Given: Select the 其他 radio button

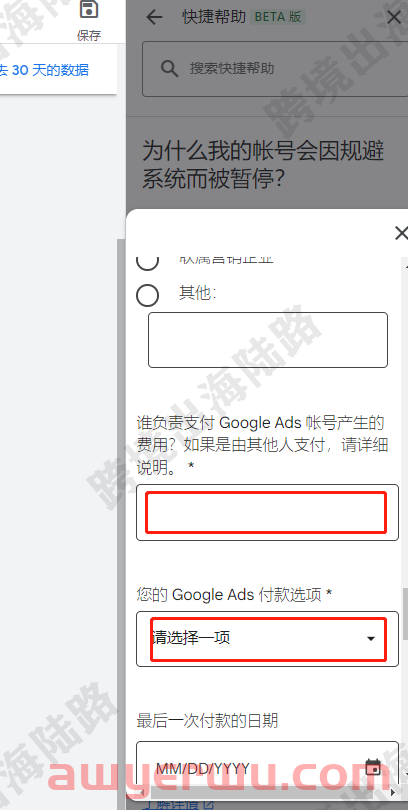Looking at the screenshot, I should point(147,295).
